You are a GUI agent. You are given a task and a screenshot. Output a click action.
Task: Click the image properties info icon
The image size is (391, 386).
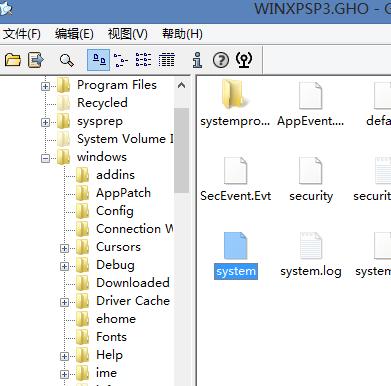tap(197, 60)
